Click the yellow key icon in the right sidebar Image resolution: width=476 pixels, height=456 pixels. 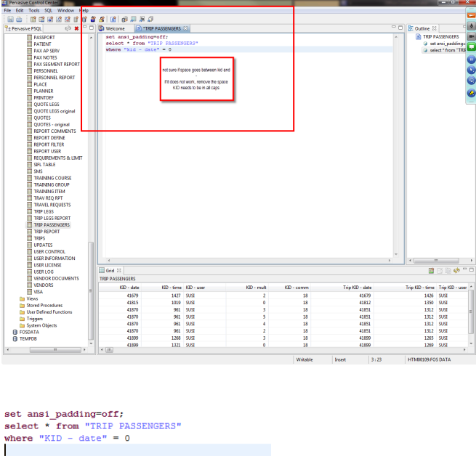pos(471,94)
